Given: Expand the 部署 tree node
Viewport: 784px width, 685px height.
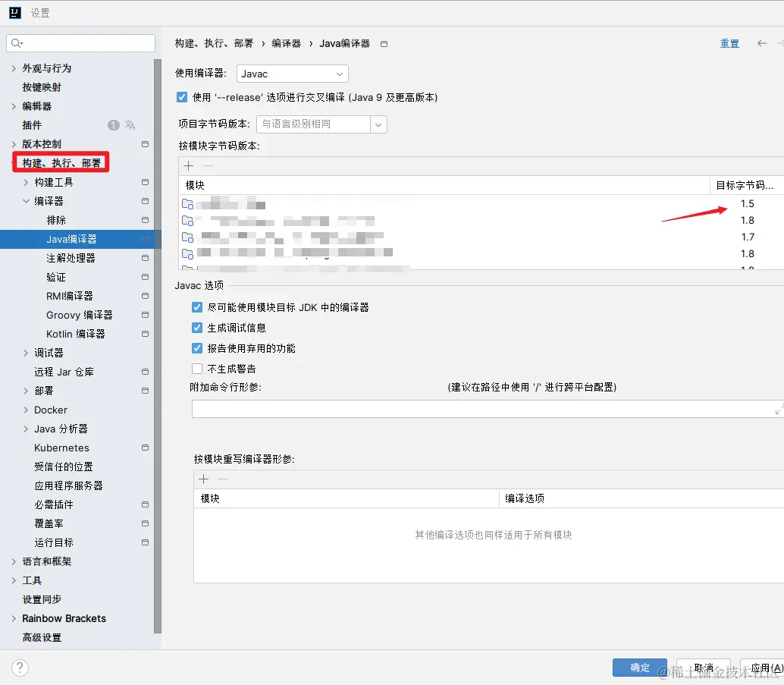Looking at the screenshot, I should (x=26, y=391).
